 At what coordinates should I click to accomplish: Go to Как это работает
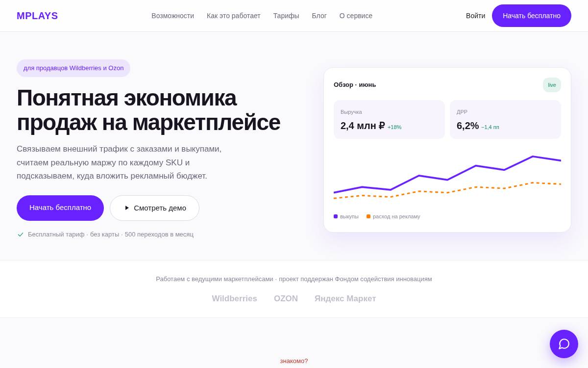coord(234,16)
